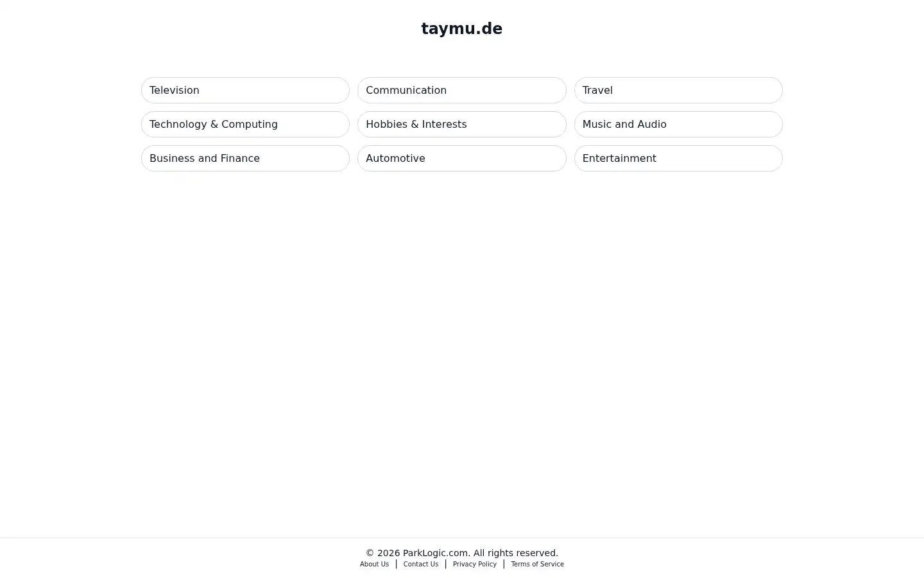Select Business and Finance category
The width and height of the screenshot is (924, 578).
tap(245, 158)
